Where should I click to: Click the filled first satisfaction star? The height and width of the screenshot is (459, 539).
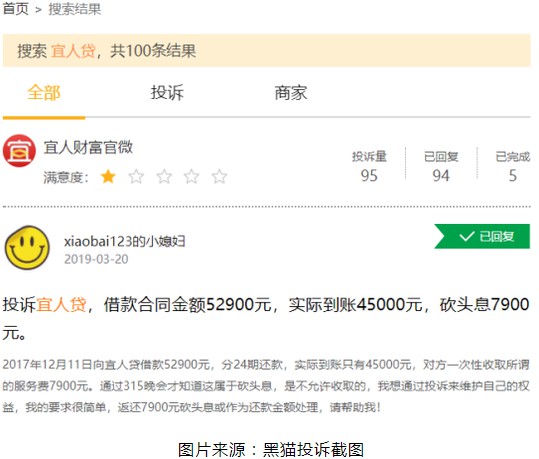pyautogui.click(x=108, y=177)
